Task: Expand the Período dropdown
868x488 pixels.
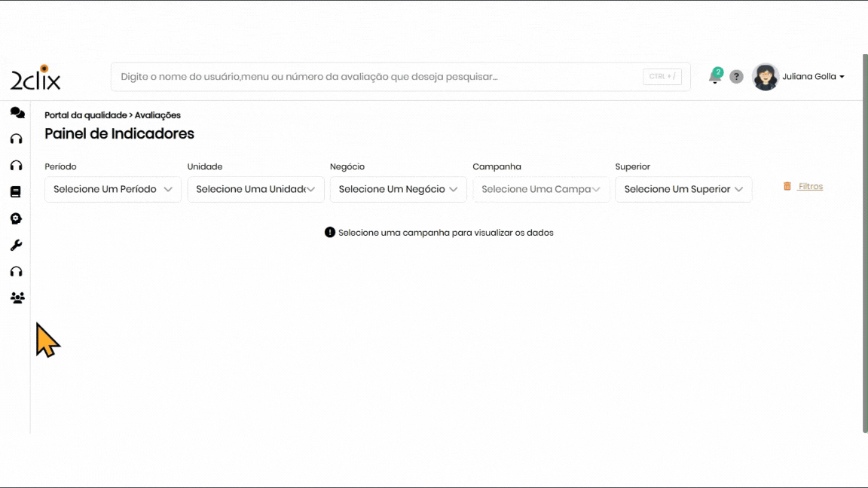Action: [x=113, y=189]
